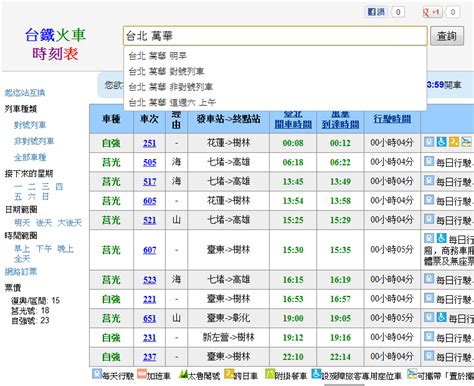Click legend icon for 太魯閣號

point(183,374)
